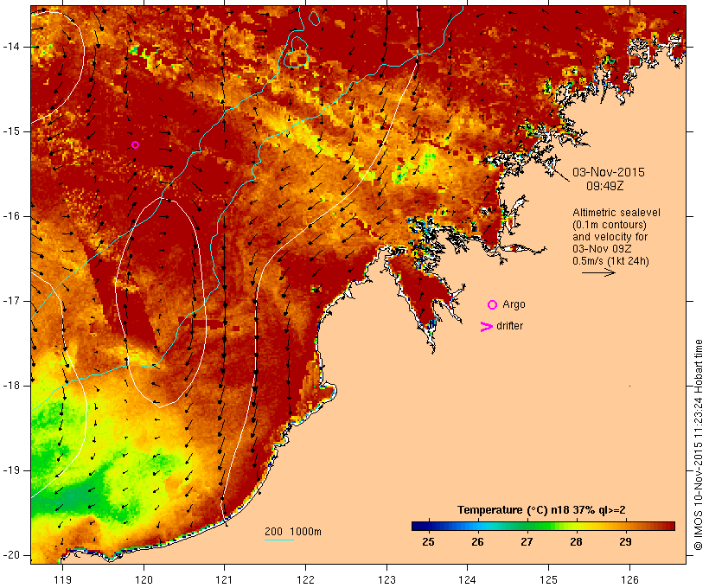Image resolution: width=709 pixels, height=588 pixels.
Task: Click the magenta Argo float marker on the map
Action: tap(135, 144)
